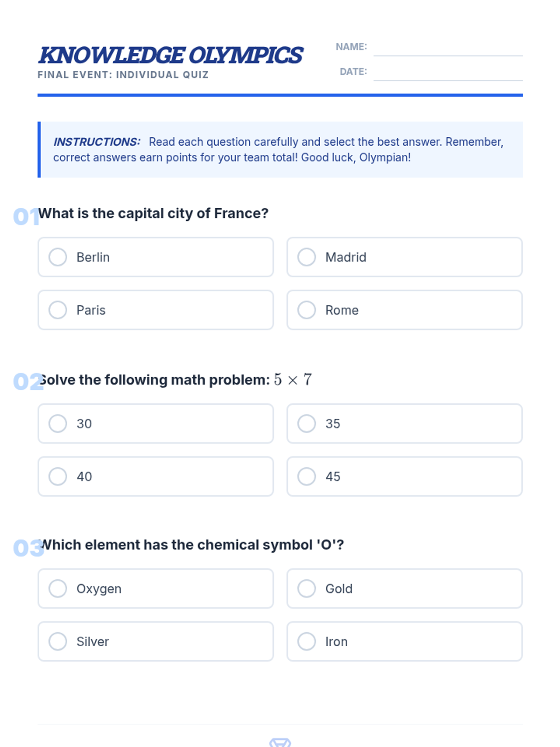Screen dimensions: 560x747
Task: Click the Date input line
Action: [x=448, y=73]
